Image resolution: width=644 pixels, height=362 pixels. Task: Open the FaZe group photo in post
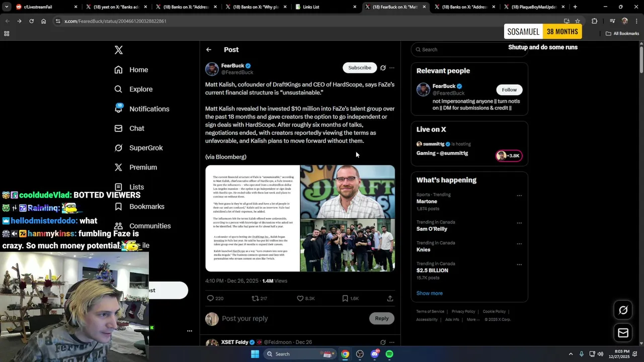[348, 245]
